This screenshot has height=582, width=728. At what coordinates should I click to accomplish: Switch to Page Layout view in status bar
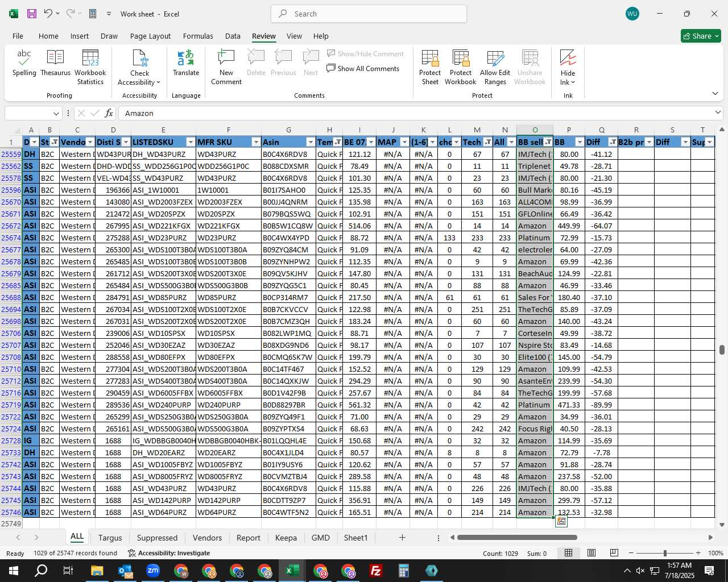click(x=591, y=553)
